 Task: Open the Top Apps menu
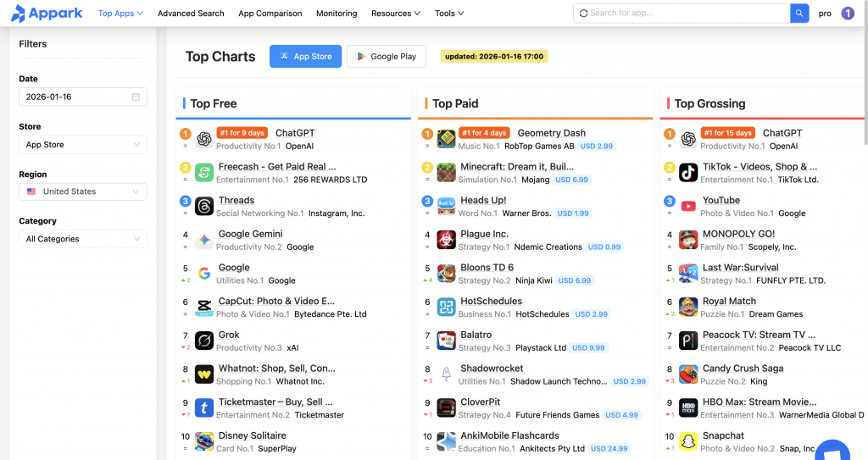pyautogui.click(x=120, y=14)
